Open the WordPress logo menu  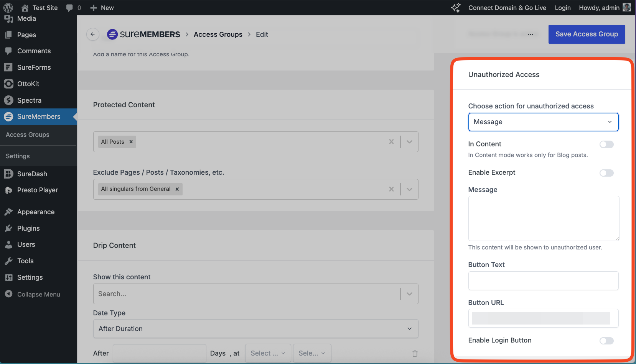(8, 8)
